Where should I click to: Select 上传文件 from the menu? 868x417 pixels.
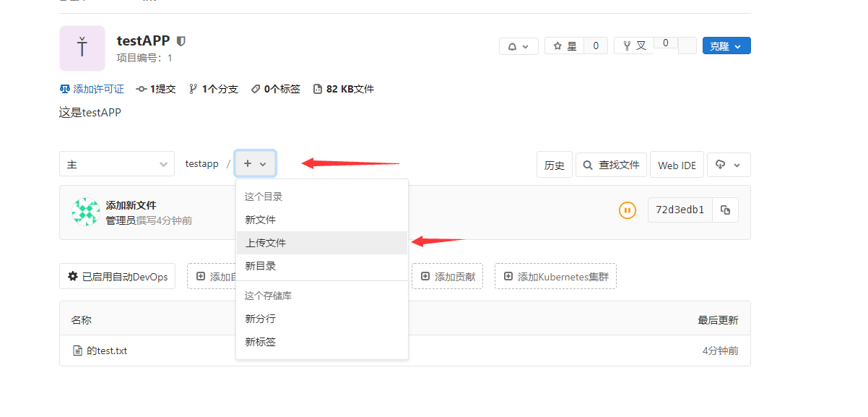click(x=322, y=243)
